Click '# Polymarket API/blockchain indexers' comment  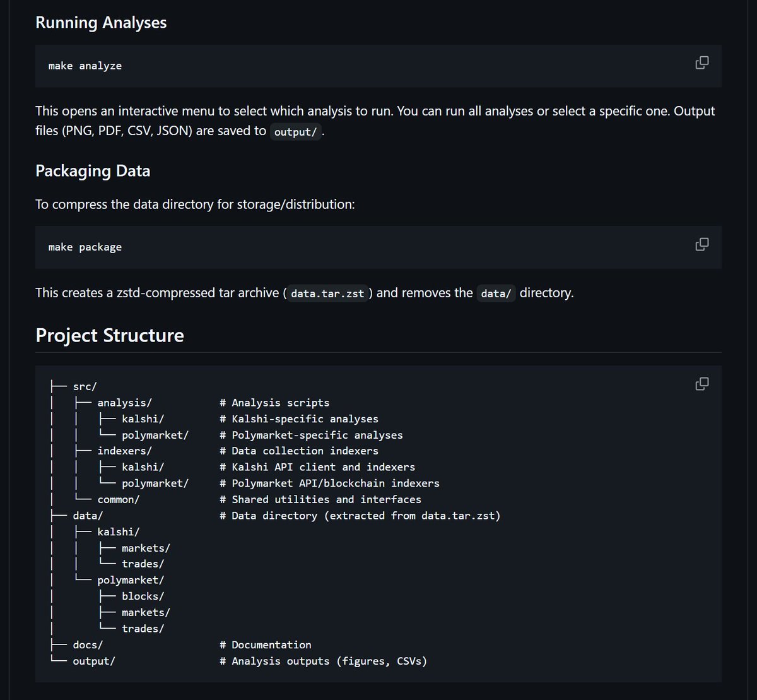pos(329,483)
